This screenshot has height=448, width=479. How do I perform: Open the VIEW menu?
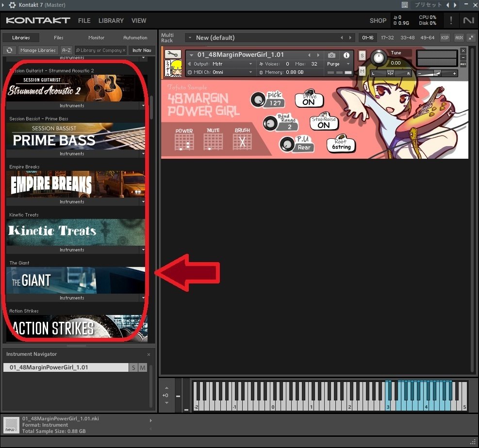(x=139, y=20)
